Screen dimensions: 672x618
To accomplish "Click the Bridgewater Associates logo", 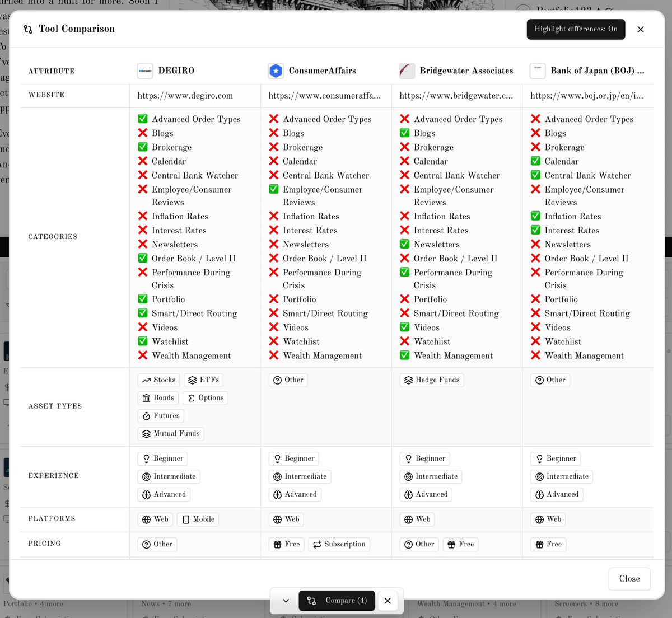I will [407, 71].
